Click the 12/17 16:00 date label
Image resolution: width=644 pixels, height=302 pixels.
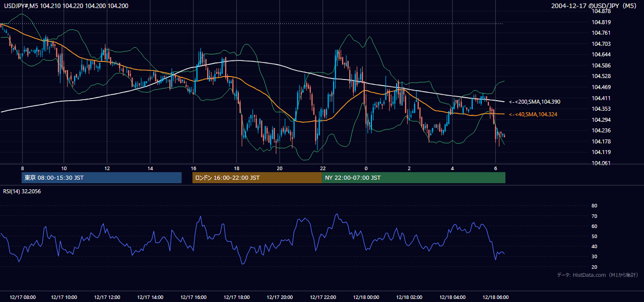[194, 297]
